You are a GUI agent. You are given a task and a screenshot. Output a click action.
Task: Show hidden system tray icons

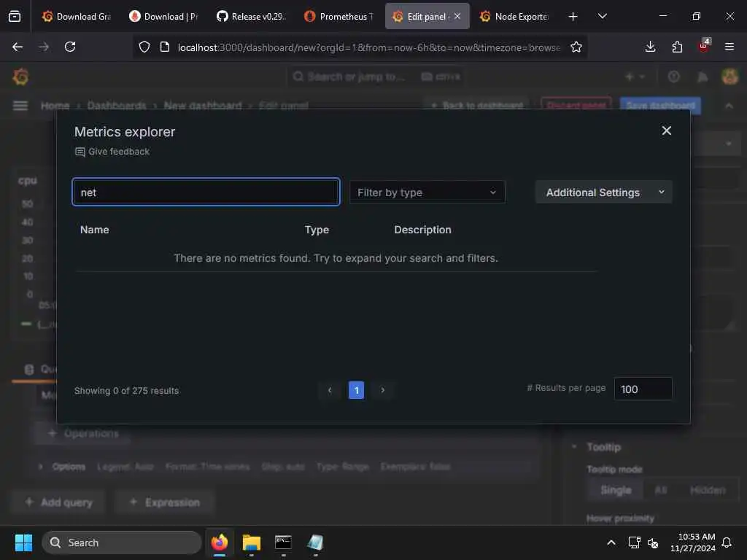(611, 542)
